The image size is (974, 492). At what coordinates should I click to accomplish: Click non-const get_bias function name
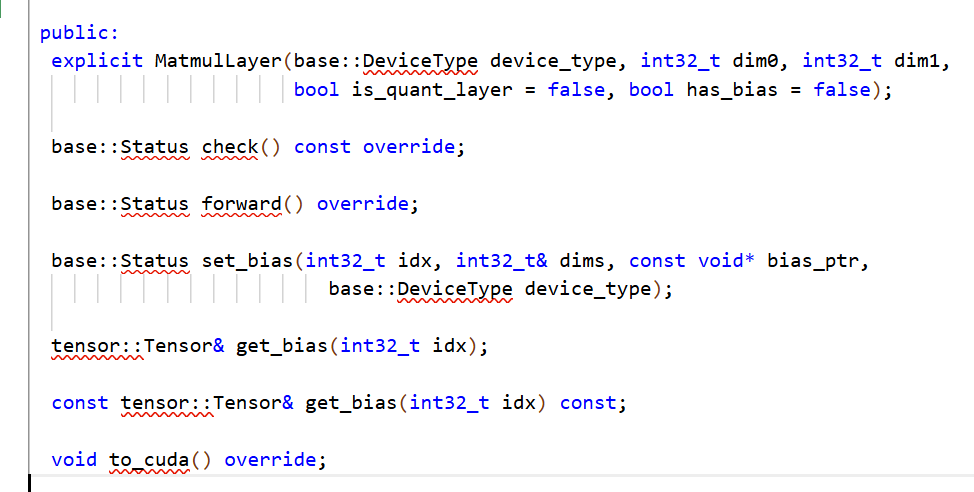[282, 345]
